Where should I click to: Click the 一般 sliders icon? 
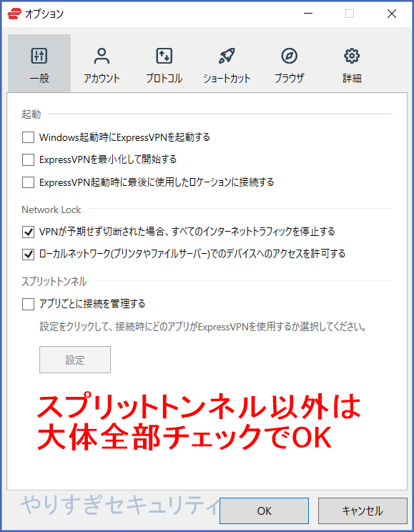[x=39, y=56]
